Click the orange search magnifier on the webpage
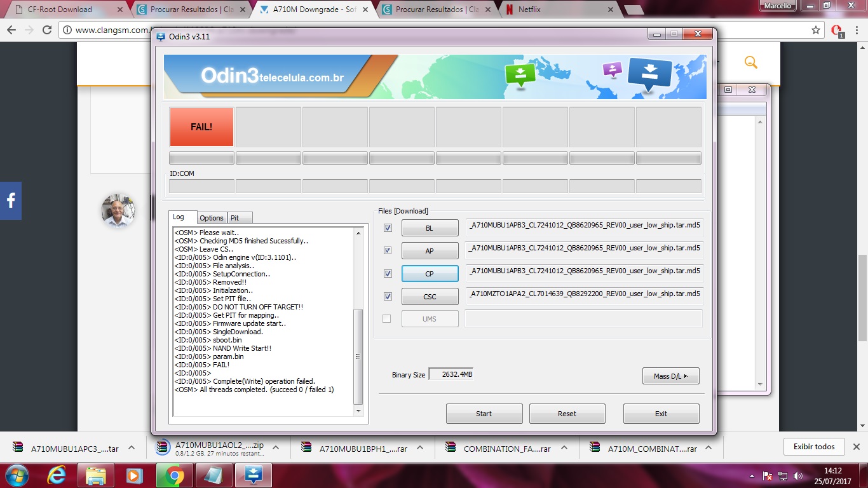Viewport: 868px width, 488px height. pos(750,62)
